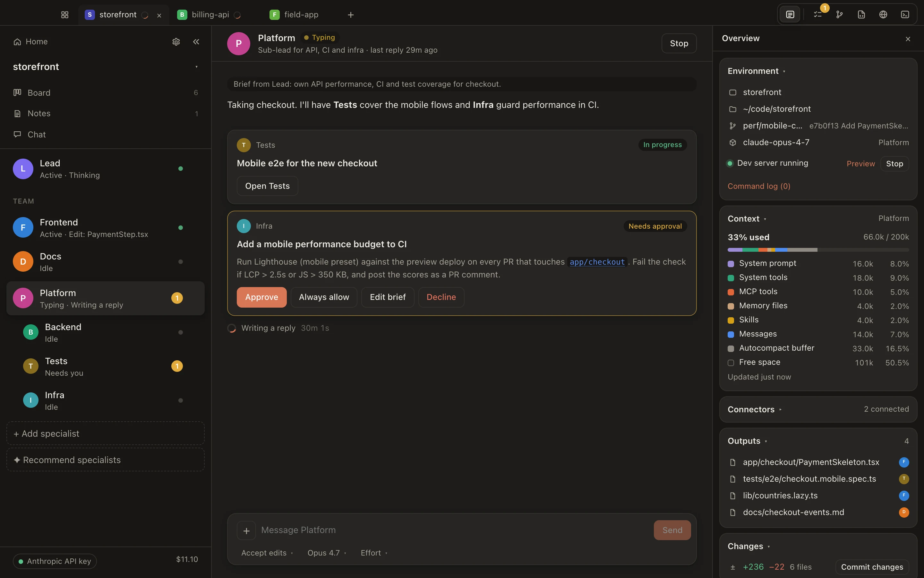Click the Frontend avatar on PaymentSkeleton.tsx output
This screenshot has width=924, height=578.
click(x=903, y=462)
